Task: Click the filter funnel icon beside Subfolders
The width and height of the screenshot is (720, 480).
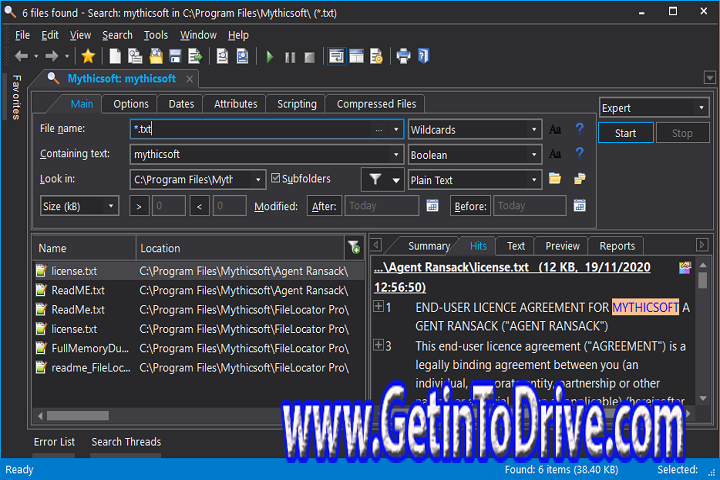Action: tap(375, 179)
